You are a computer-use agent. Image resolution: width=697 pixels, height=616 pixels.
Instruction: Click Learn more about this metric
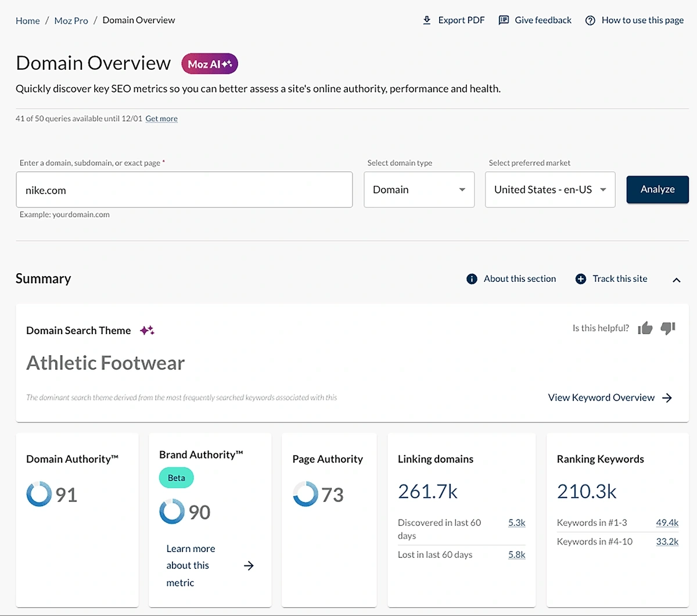pyautogui.click(x=191, y=565)
